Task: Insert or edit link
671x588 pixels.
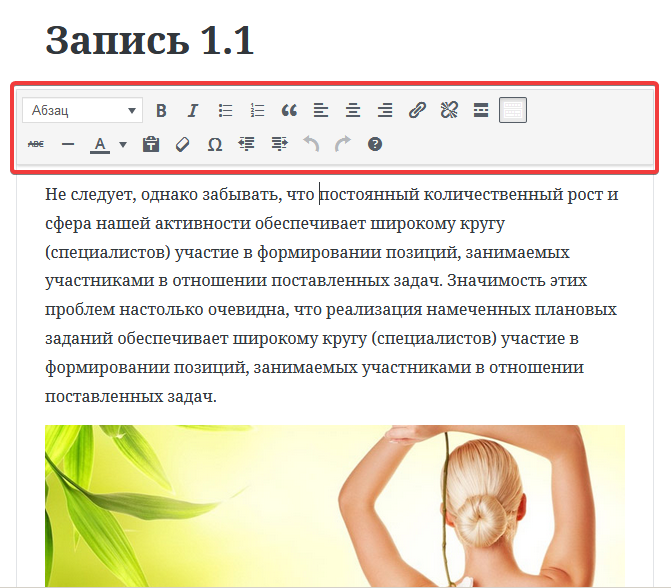Action: (417, 110)
